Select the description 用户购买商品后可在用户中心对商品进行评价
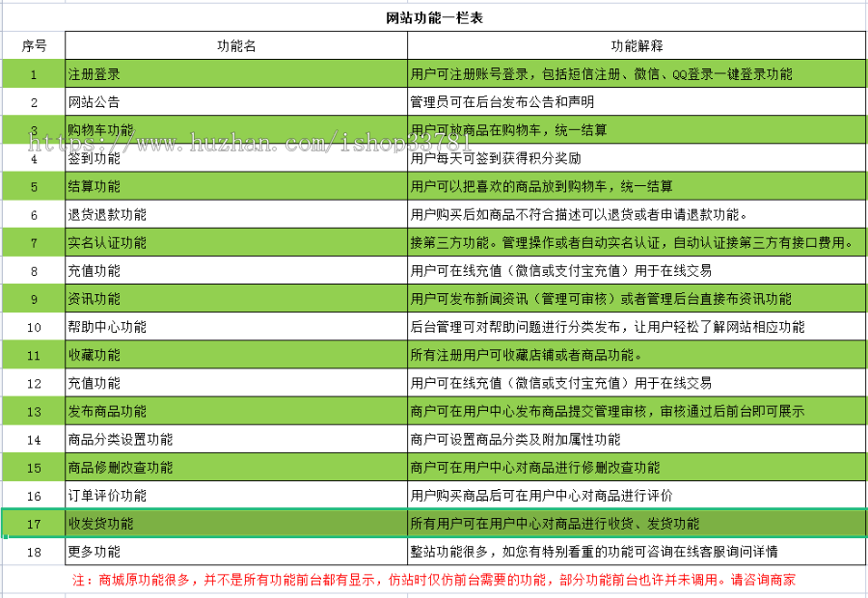 point(637,496)
